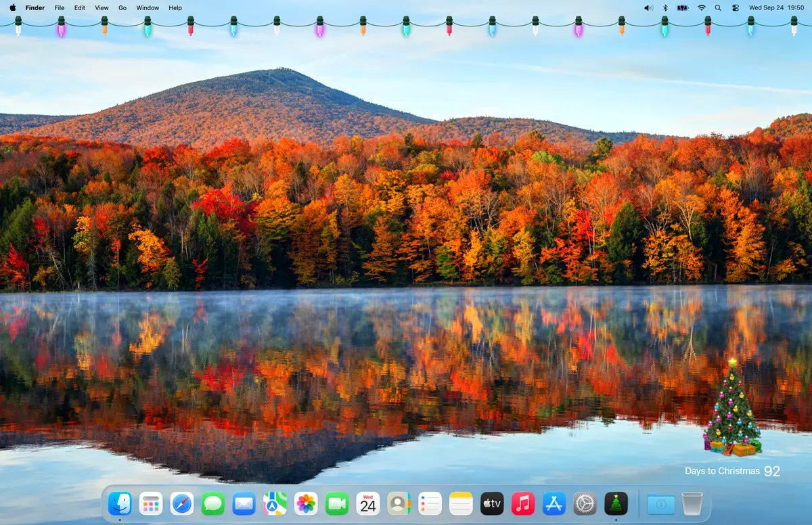Screen dimensions: 812x525
Task: Open Safari from the Dock
Action: click(182, 504)
